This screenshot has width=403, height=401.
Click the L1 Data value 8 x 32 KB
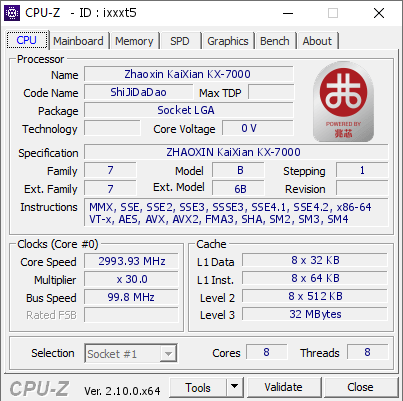[315, 260]
